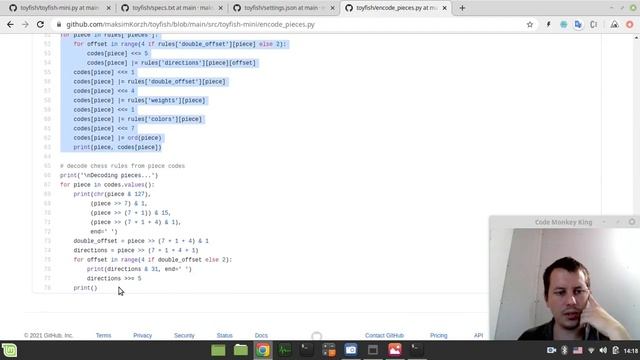The height and width of the screenshot is (360, 640).
Task: Open the Terms footer link
Action: [x=103, y=336]
